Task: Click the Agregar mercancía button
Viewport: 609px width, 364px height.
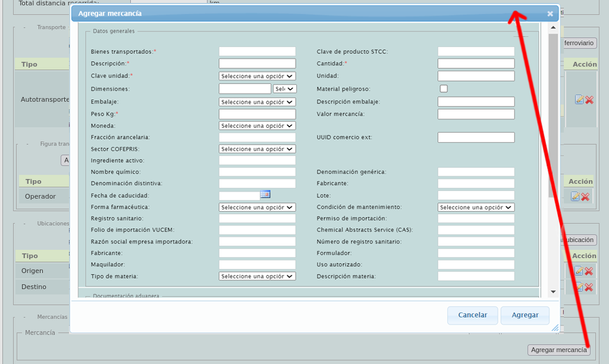Action: point(558,350)
